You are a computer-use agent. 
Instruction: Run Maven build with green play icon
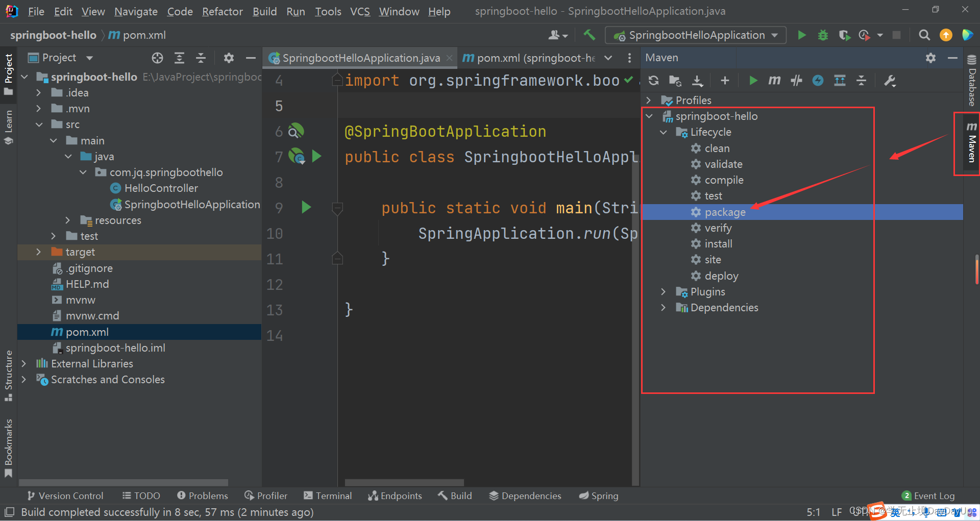[x=753, y=80]
